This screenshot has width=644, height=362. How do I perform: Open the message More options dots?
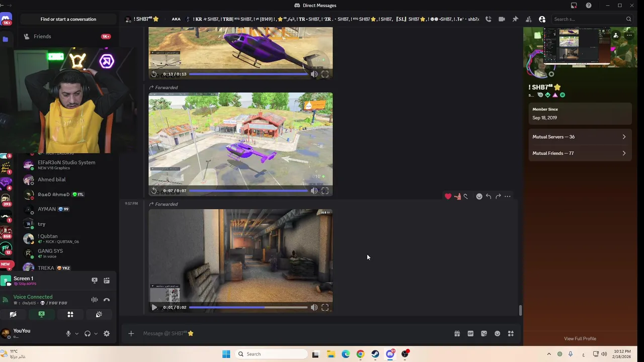507,197
